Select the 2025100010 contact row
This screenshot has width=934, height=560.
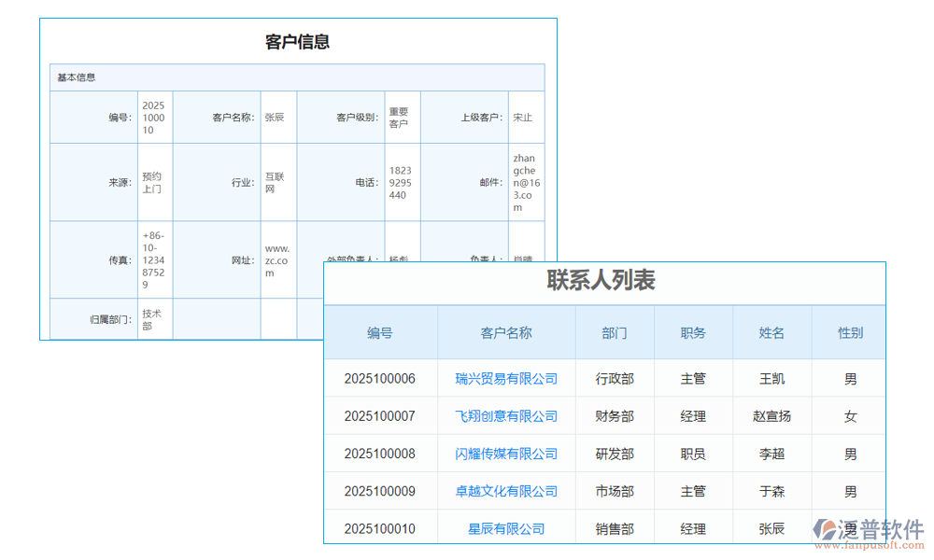pos(380,527)
